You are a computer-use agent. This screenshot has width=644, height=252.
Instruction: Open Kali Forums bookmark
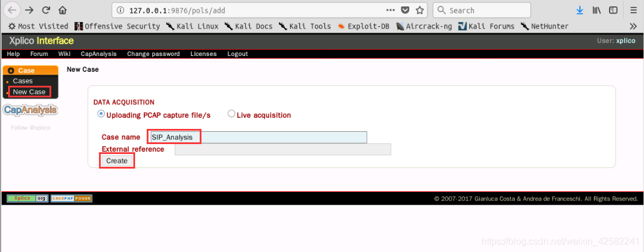click(x=486, y=26)
